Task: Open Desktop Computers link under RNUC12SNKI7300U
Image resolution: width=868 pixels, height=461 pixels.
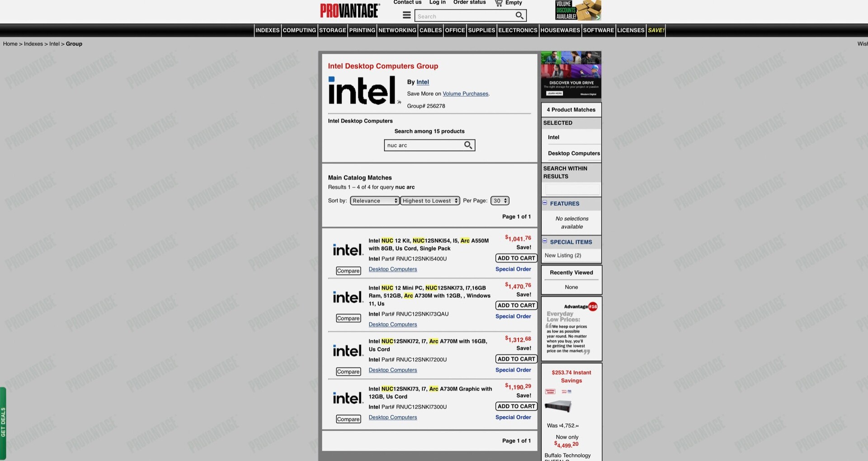Action: pyautogui.click(x=393, y=417)
